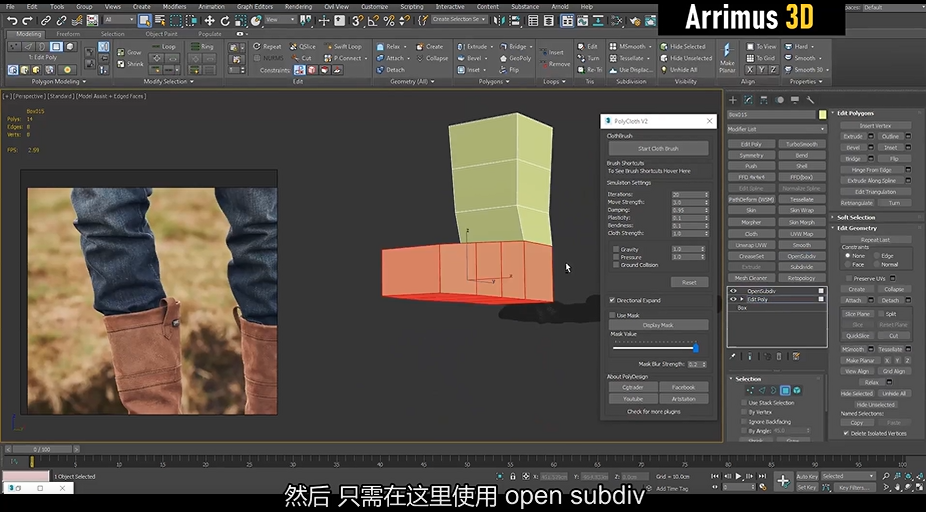Redo the last undone action
The image size is (926, 512).
(x=27, y=21)
